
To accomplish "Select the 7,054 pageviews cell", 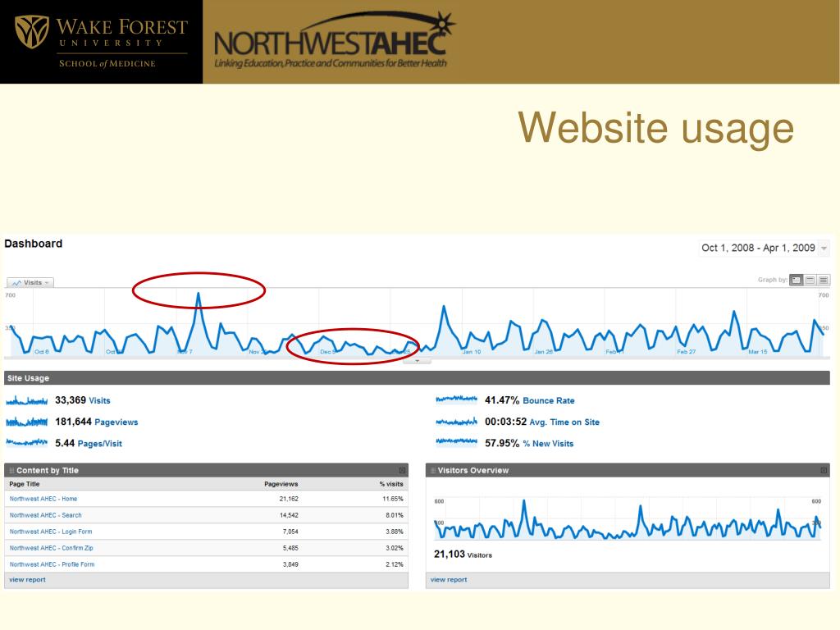I will coord(290,532).
